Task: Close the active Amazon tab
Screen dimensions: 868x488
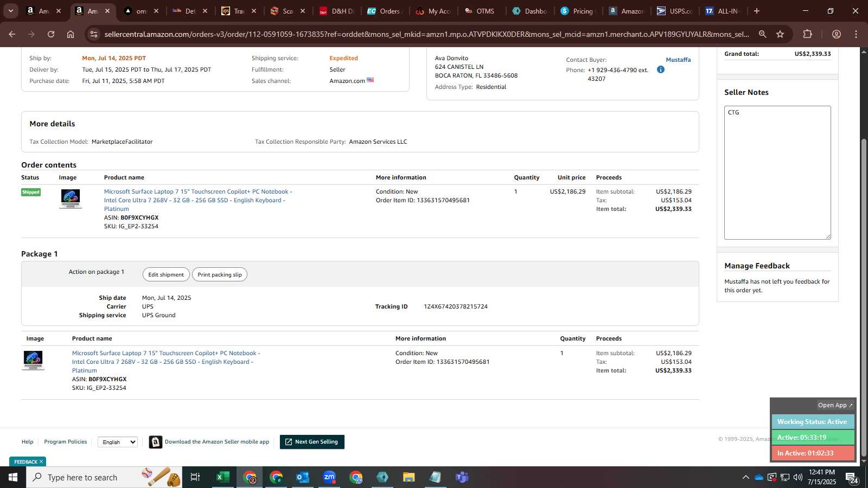Action: [x=107, y=11]
